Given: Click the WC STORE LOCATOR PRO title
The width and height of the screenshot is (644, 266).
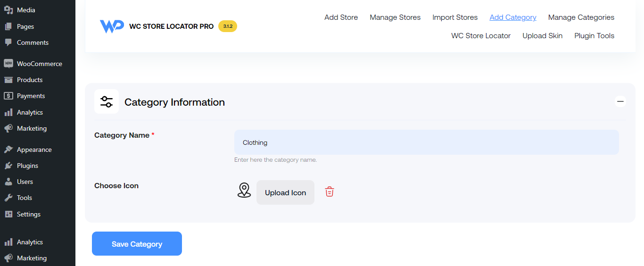Looking at the screenshot, I should [172, 26].
